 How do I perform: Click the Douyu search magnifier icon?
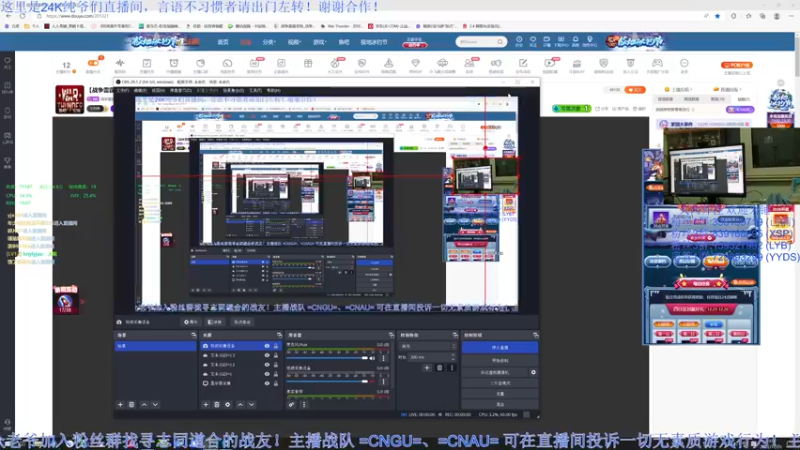(500, 42)
